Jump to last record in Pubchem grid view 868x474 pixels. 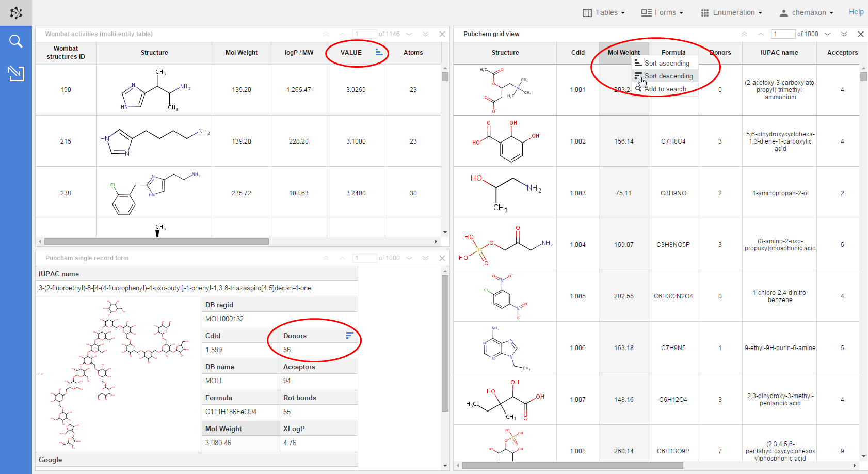(x=844, y=34)
